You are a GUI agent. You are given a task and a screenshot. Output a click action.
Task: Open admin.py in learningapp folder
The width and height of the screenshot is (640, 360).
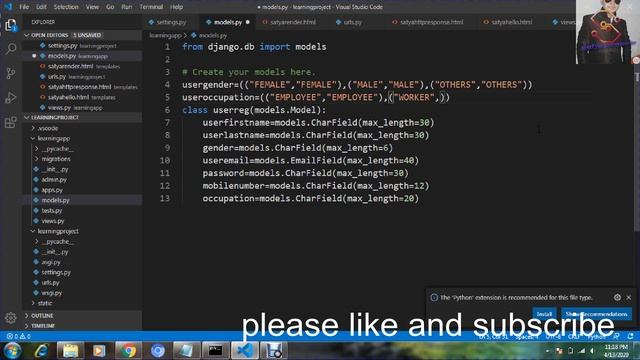click(53, 180)
